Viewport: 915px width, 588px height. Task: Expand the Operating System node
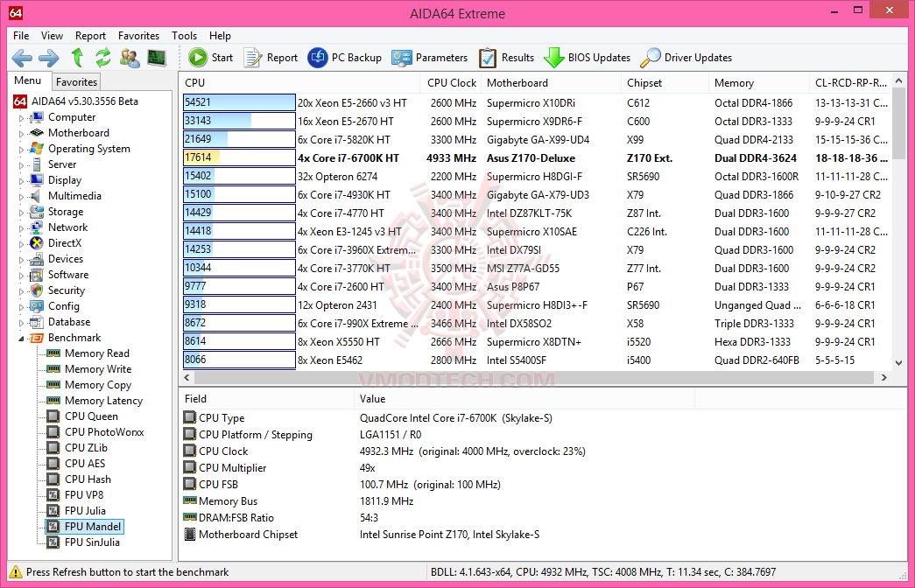(22, 150)
